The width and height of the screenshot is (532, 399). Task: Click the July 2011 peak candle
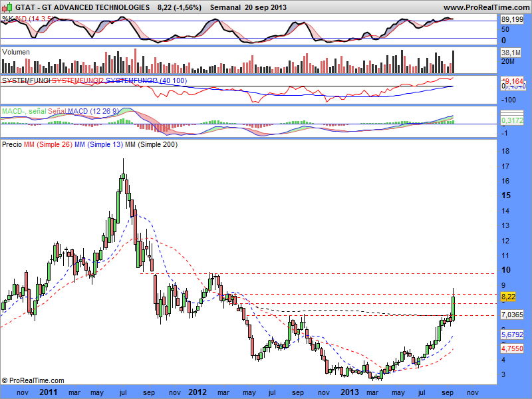123,176
